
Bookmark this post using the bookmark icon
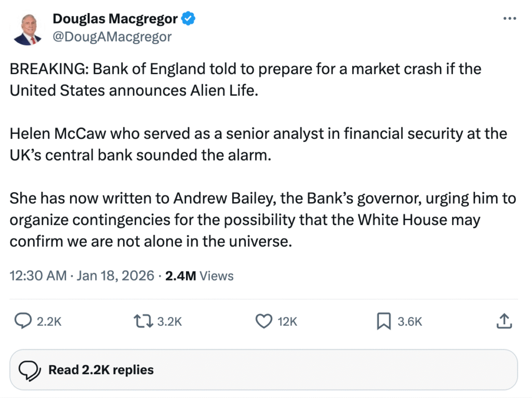(x=383, y=322)
